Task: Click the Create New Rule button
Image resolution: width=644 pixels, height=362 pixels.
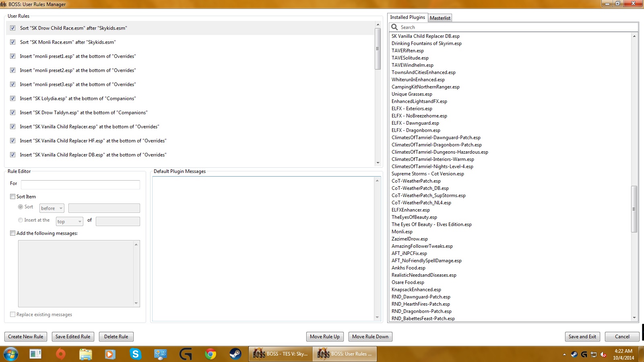Action: coord(26,337)
